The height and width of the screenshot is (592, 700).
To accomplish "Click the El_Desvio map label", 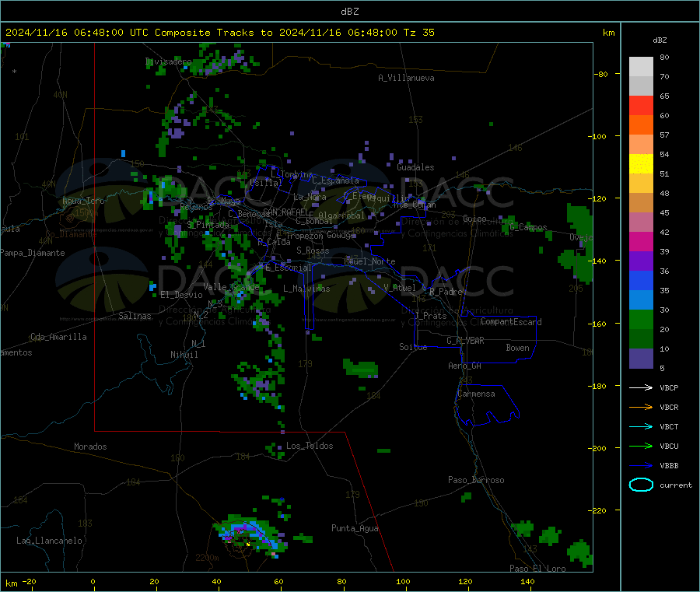I will pyautogui.click(x=182, y=295).
